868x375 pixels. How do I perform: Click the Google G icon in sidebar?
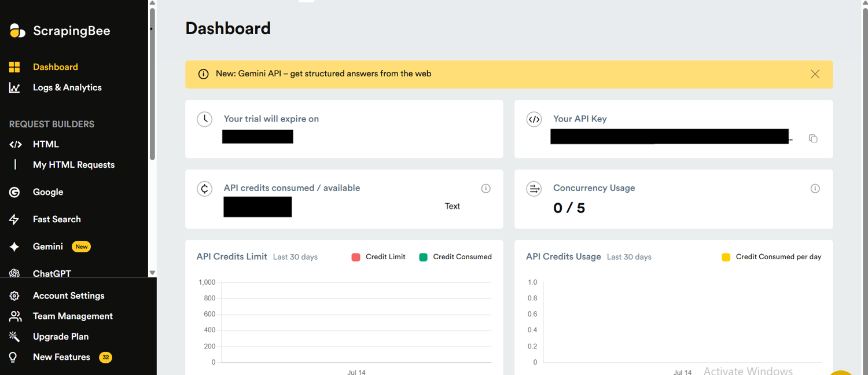coord(14,192)
